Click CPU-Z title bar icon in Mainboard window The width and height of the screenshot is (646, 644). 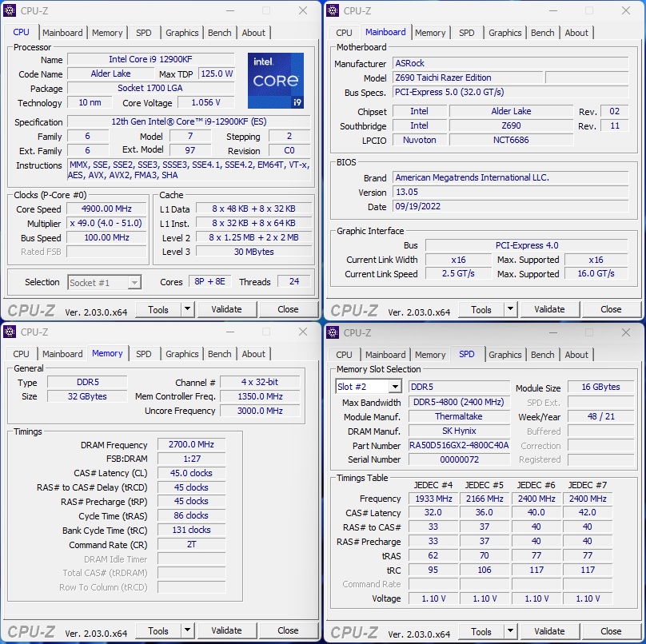point(333,10)
